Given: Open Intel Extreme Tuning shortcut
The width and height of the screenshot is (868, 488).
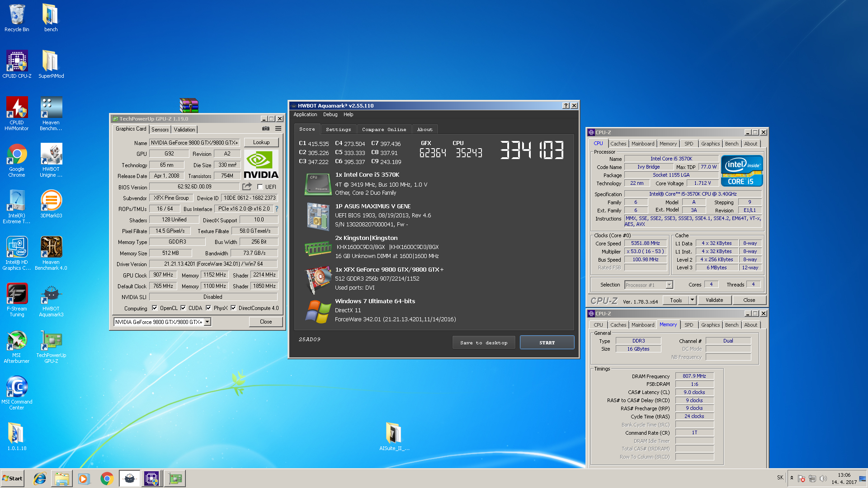Looking at the screenshot, I should coord(17,206).
